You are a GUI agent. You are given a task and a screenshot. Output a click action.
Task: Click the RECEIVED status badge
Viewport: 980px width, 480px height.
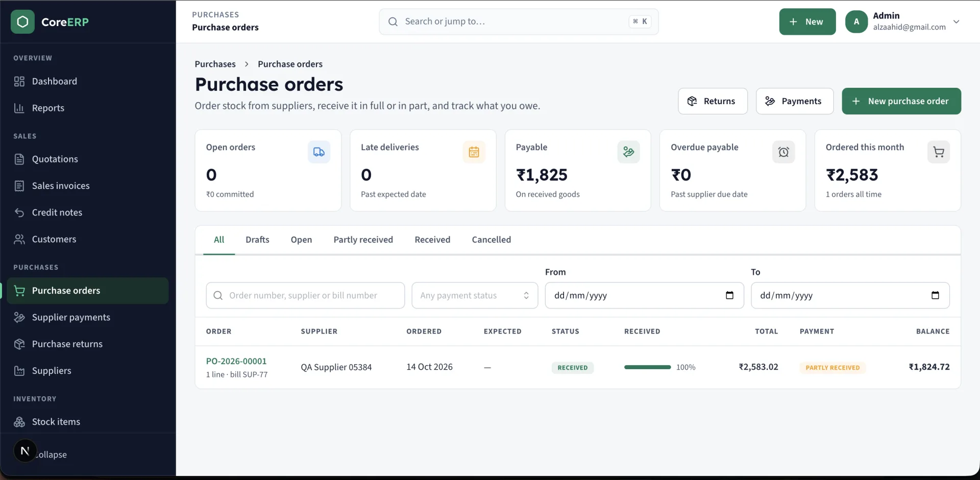pos(572,368)
